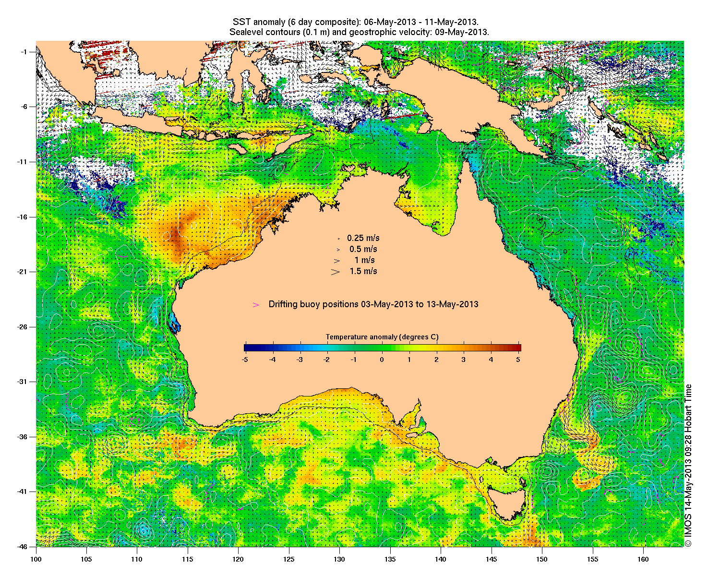Click the colorbar tick label '2'
This screenshot has width=720, height=588.
pyautogui.click(x=436, y=359)
